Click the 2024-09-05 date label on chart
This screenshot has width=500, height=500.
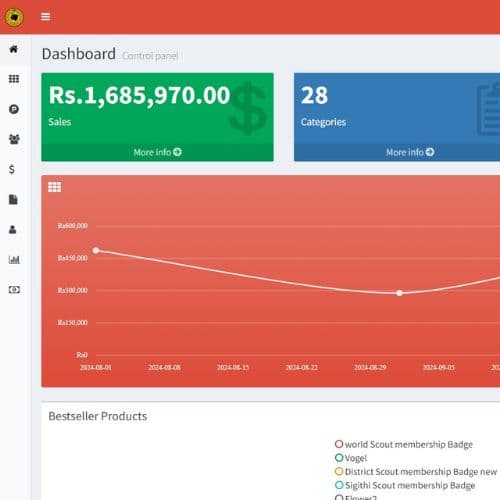439,367
